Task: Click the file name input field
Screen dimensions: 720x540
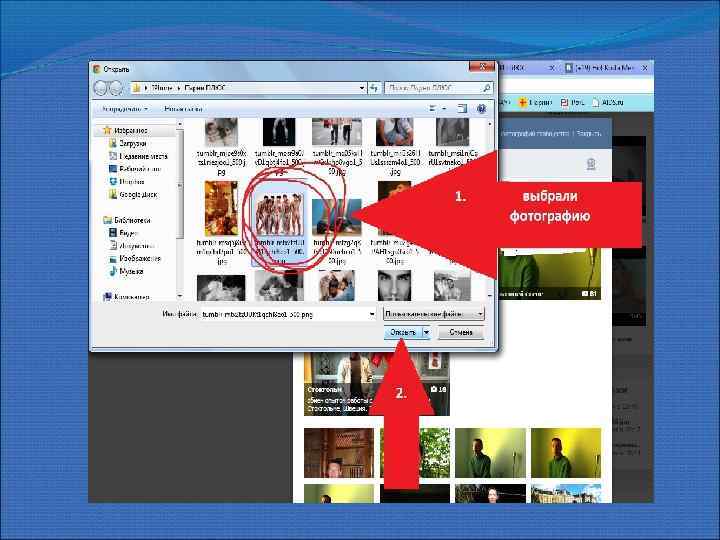Action: point(284,314)
